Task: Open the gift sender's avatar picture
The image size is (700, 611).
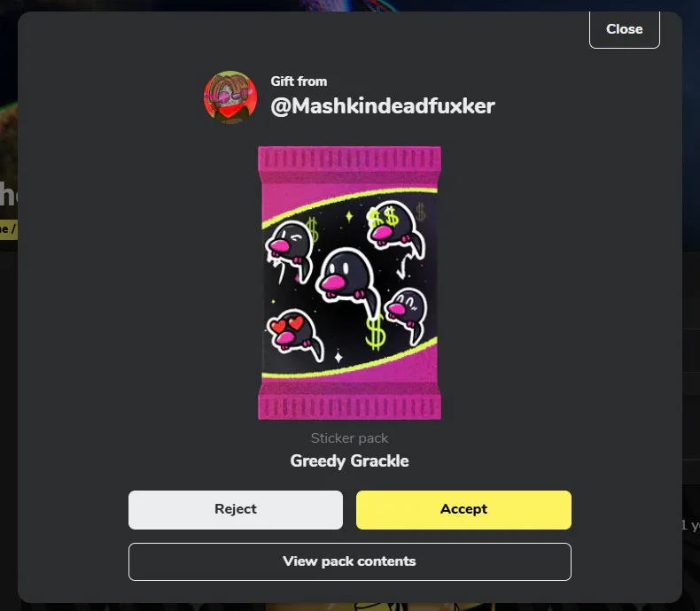Action: pos(229,97)
